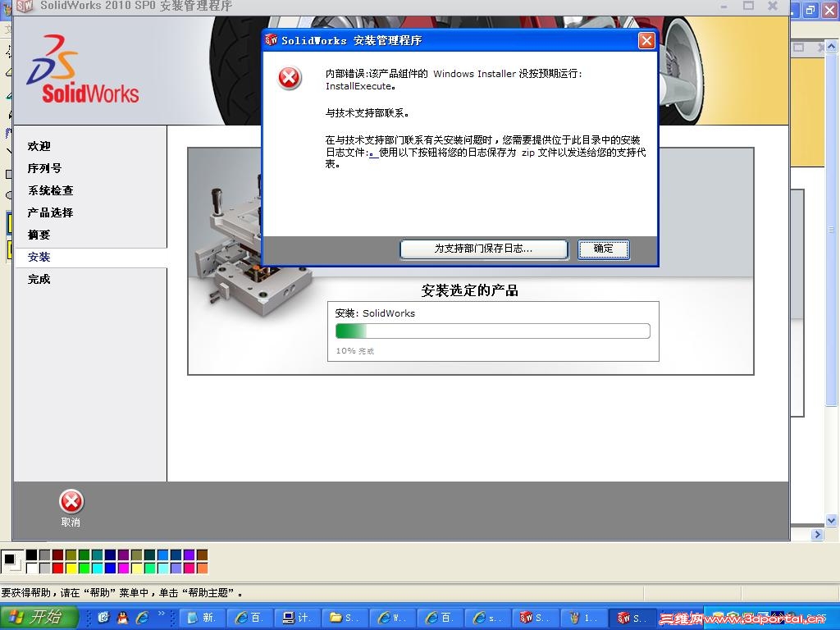Select the Product Selection (产品选择) step
This screenshot has height=630, width=840.
[x=50, y=212]
